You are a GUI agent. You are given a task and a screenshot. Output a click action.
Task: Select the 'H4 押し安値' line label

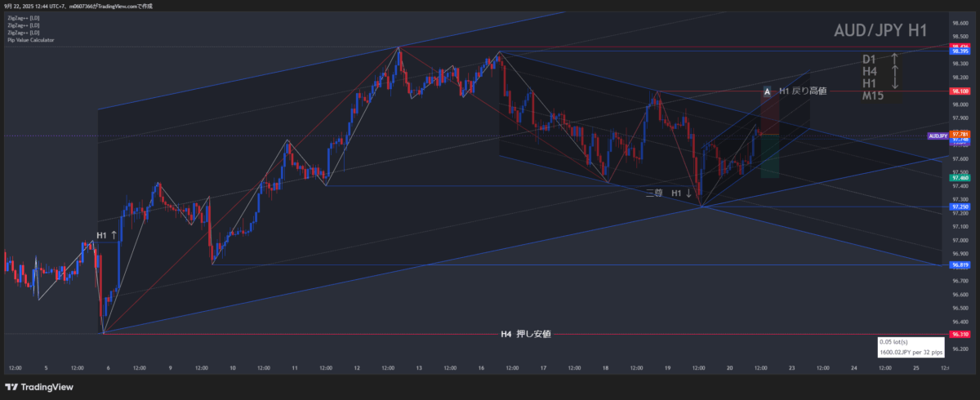coord(525,334)
